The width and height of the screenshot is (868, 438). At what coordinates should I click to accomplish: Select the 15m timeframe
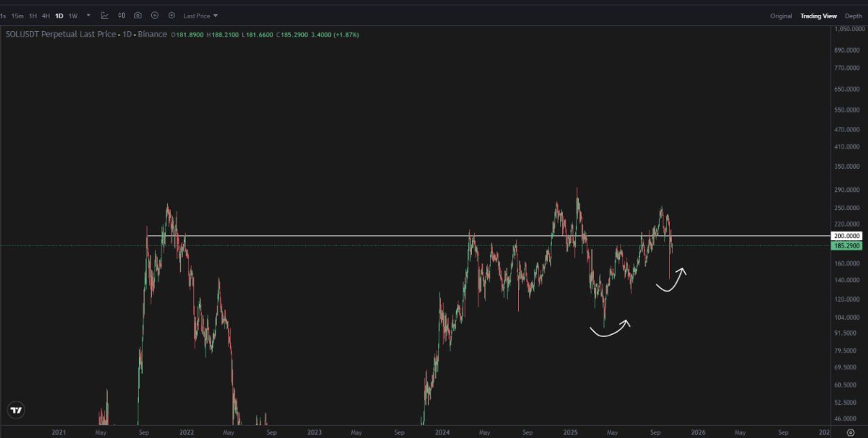pyautogui.click(x=18, y=16)
